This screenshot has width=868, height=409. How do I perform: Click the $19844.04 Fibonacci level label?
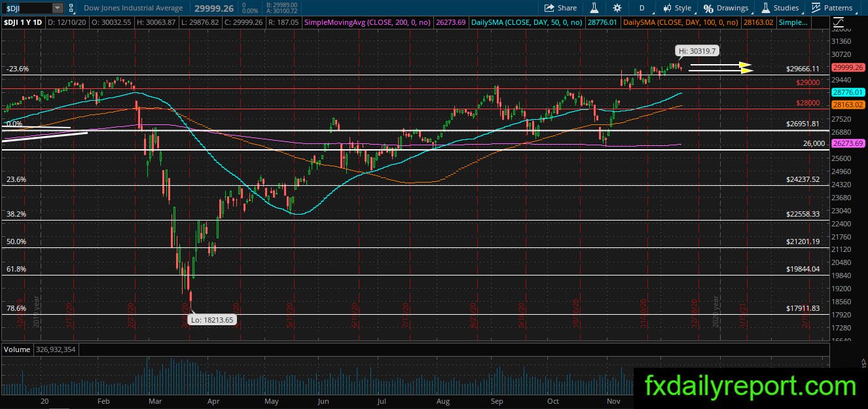[803, 269]
